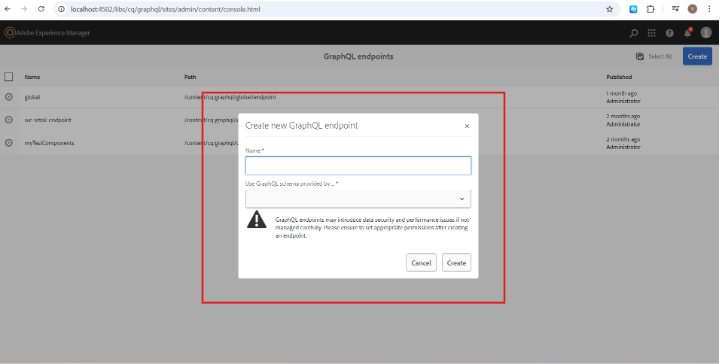Click the dialog title 'Create new GraphQL endpoint'
720x364 pixels.
coord(301,125)
